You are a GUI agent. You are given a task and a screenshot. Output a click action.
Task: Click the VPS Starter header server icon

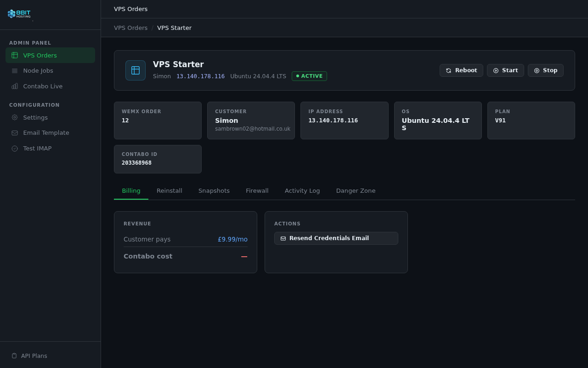pyautogui.click(x=136, y=70)
